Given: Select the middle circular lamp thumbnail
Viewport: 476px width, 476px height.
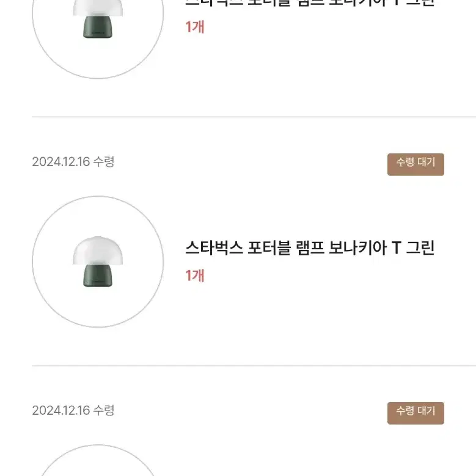Looking at the screenshot, I should click(x=98, y=262).
